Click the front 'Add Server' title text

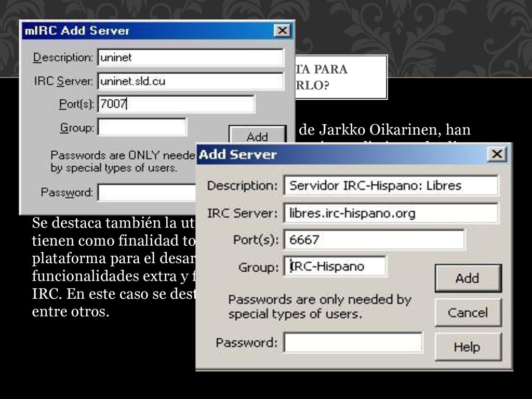point(238,155)
